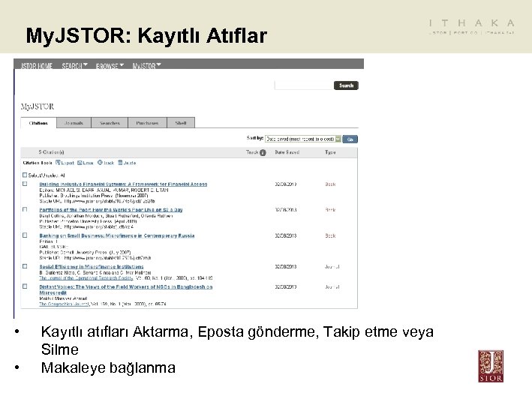Click Book type of Portfolios of the Poor
Screen dimensions: 532x405
coord(330,209)
